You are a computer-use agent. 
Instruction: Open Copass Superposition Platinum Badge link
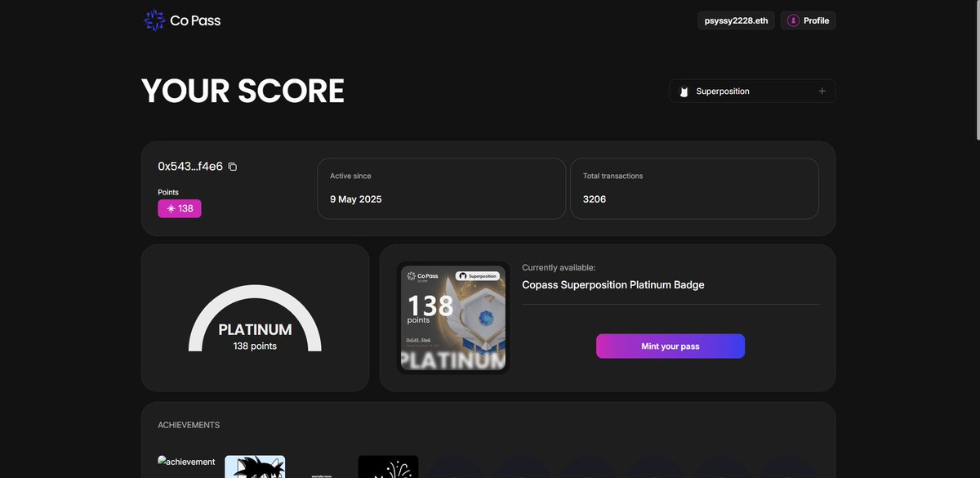point(613,284)
